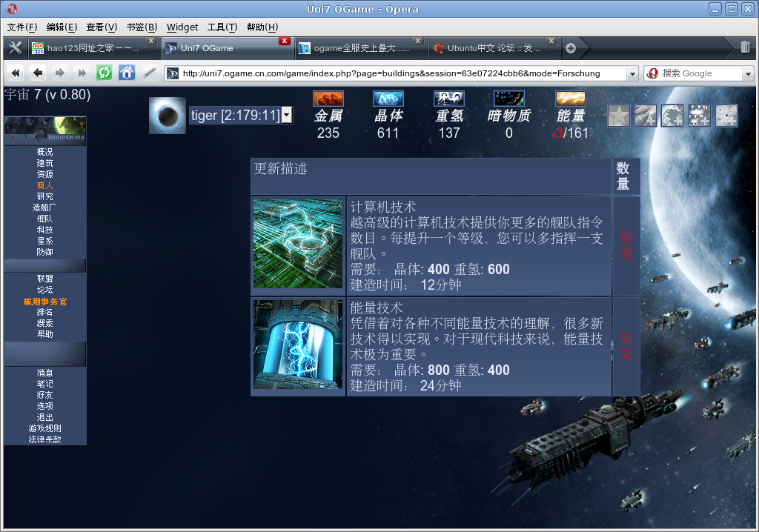Viewport: 759px width, 532px height.
Task: Open 选项 in the sidebar
Action: click(45, 406)
